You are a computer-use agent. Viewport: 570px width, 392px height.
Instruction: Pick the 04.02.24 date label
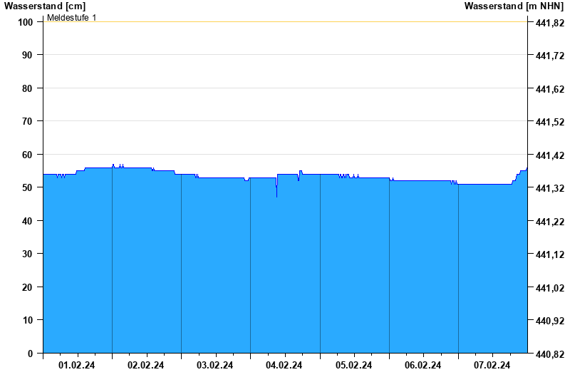pyautogui.click(x=284, y=366)
